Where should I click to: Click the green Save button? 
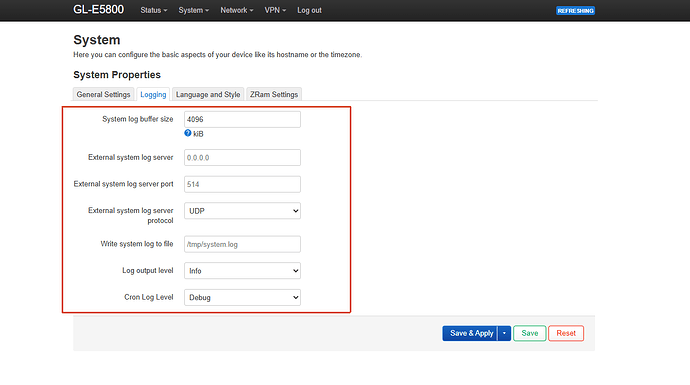pyautogui.click(x=530, y=333)
